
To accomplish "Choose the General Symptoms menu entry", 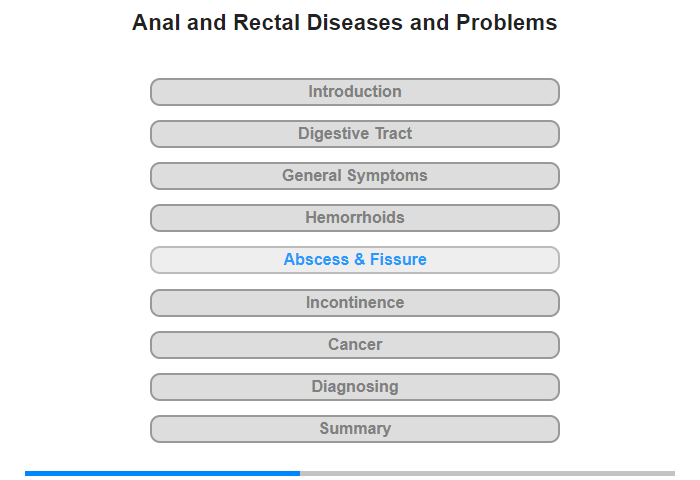I will pos(354,176).
